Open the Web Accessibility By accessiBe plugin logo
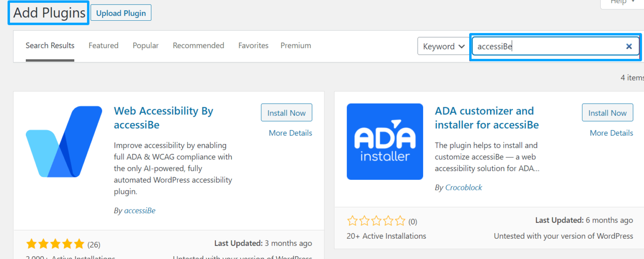This screenshot has width=644, height=259. click(x=64, y=142)
